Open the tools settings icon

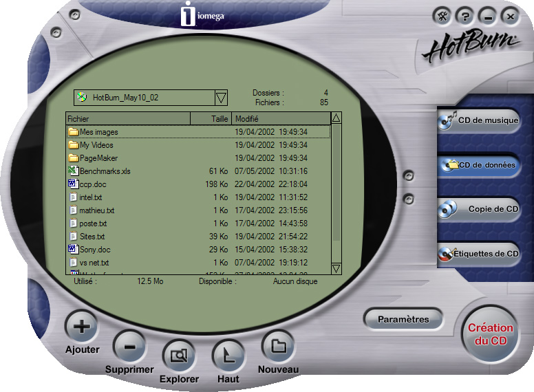tap(442, 16)
